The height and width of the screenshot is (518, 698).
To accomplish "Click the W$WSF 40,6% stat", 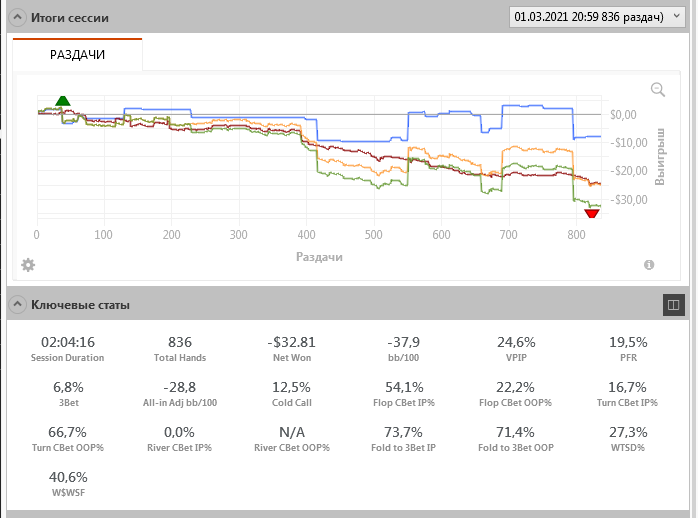I will (x=68, y=484).
